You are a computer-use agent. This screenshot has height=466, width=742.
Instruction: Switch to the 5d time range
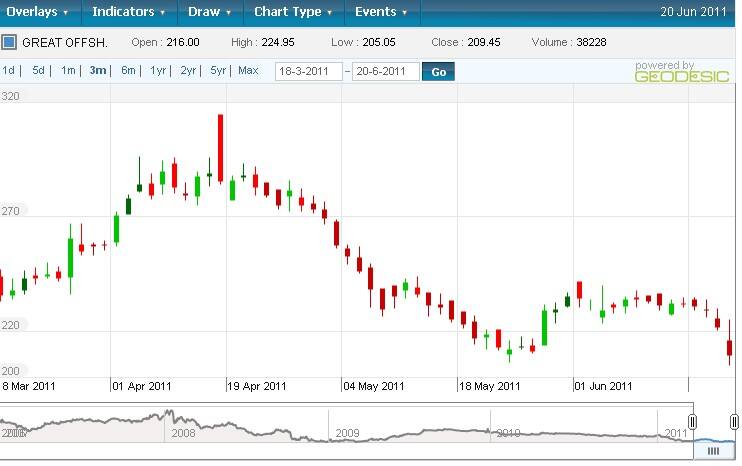click(38, 71)
